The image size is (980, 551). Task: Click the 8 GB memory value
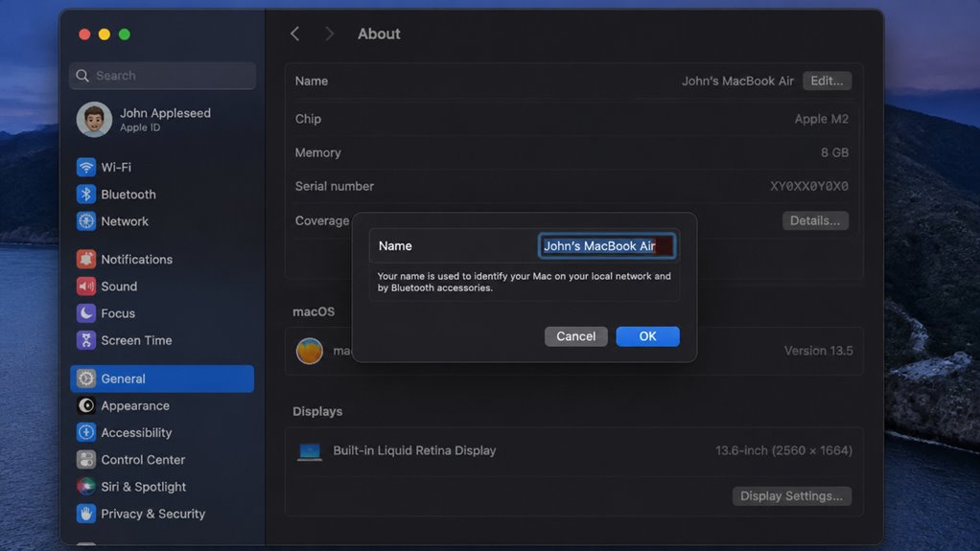click(x=834, y=152)
